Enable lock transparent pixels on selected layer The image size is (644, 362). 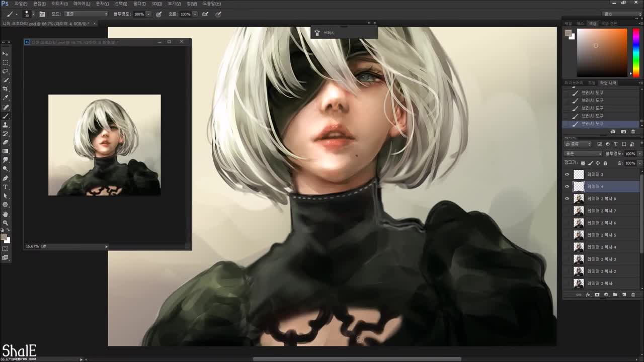click(582, 163)
